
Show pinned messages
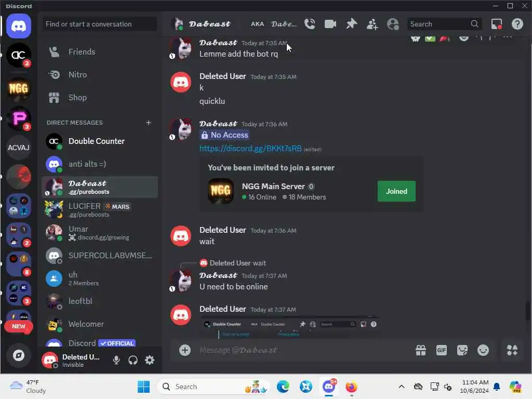(x=351, y=24)
